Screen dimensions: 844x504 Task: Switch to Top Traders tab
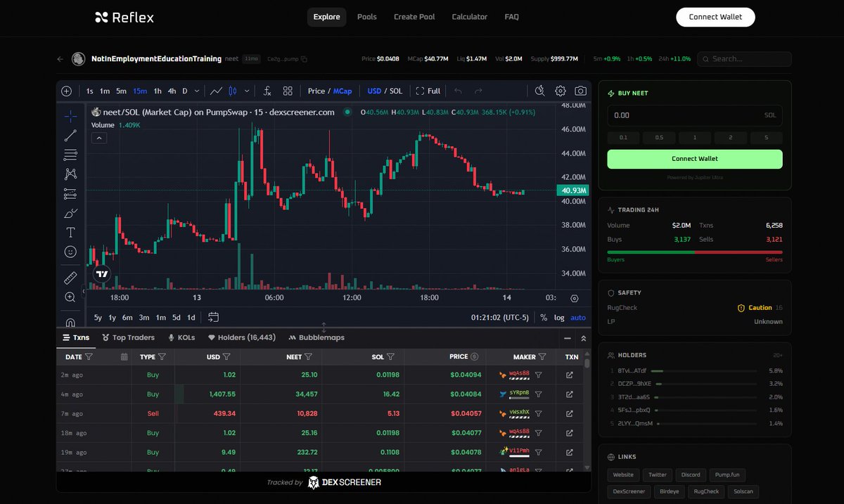click(x=128, y=337)
